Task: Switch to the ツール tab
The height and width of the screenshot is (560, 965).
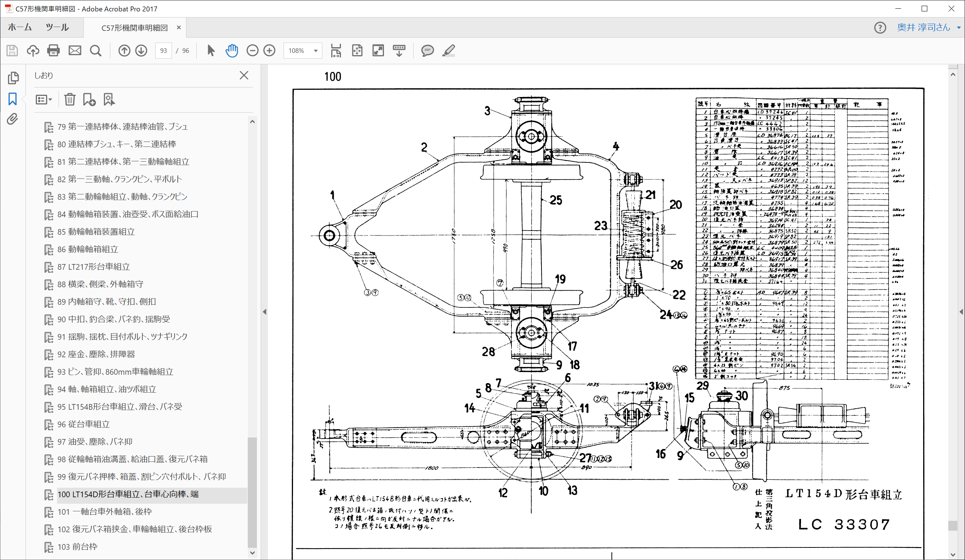Action: coord(57,27)
